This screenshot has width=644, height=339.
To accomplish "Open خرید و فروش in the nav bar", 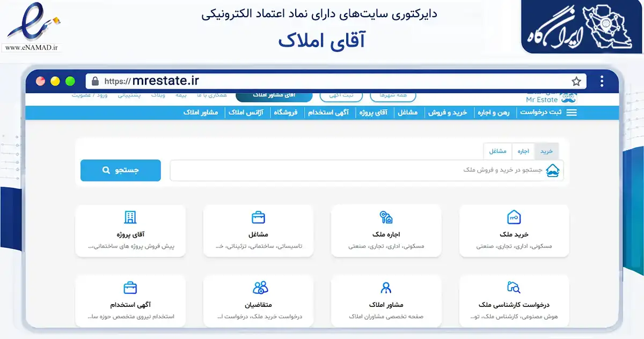I will click(448, 113).
